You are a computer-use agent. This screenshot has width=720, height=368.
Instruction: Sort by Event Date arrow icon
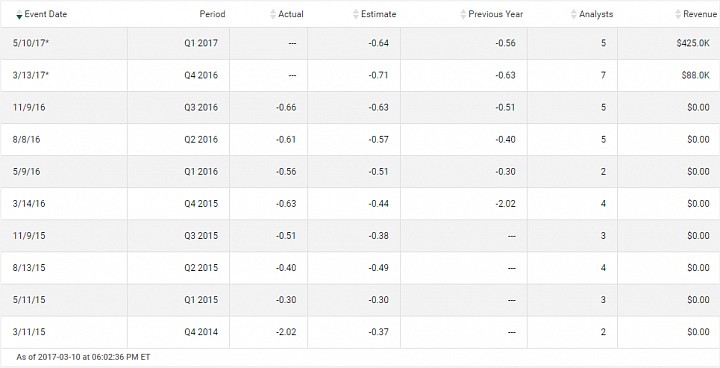(x=19, y=14)
